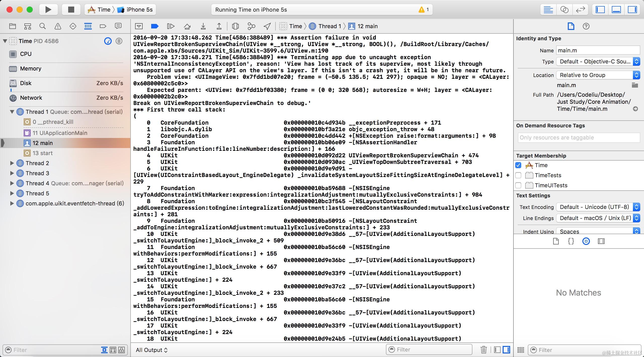Uncheck the Time target membership checkbox
Image resolution: width=644 pixels, height=357 pixels.
coord(518,165)
